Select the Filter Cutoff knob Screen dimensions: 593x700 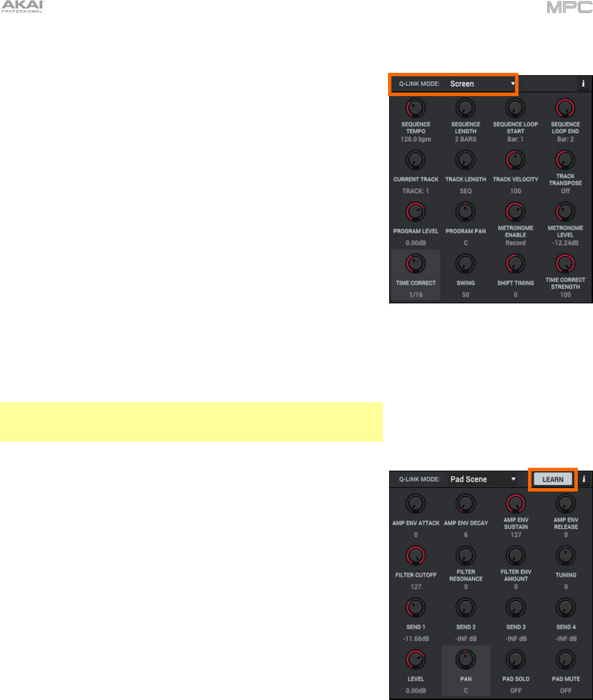tap(416, 556)
